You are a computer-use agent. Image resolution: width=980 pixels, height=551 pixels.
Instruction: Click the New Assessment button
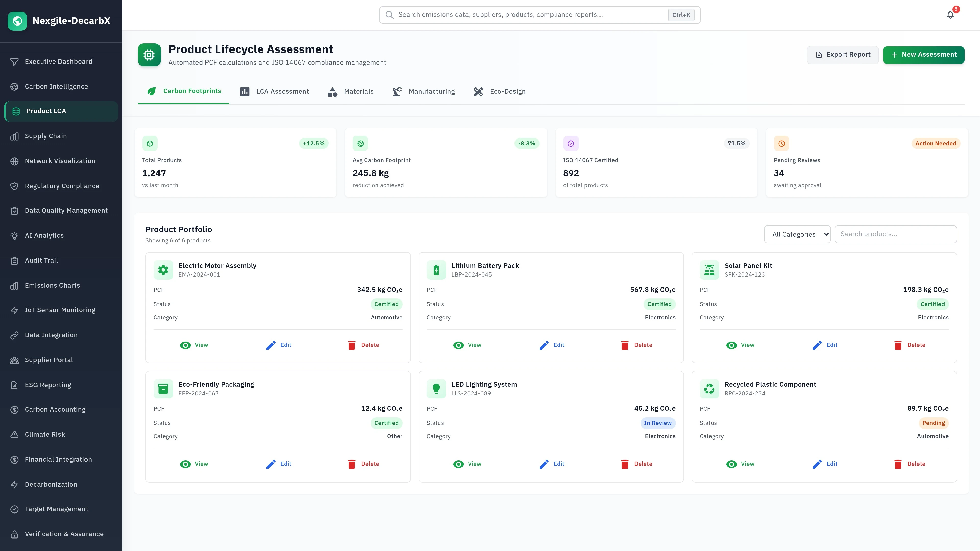(924, 54)
